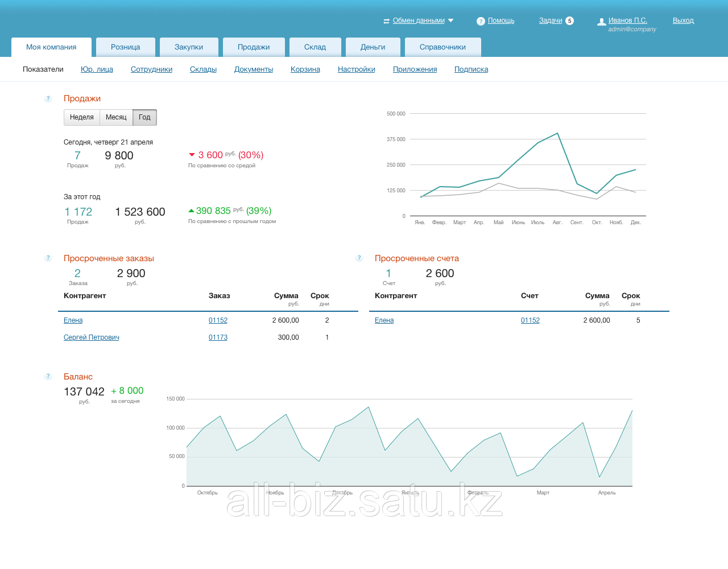Image resolution: width=728 pixels, height=569 pixels.
Task: Open order 01173 link
Action: pyautogui.click(x=218, y=337)
